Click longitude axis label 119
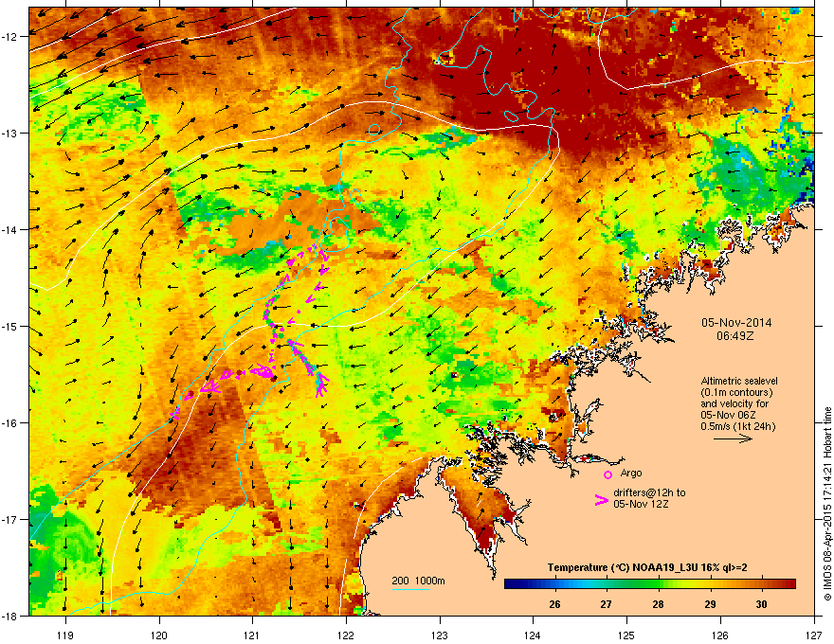Image resolution: width=834 pixels, height=644 pixels. click(65, 635)
